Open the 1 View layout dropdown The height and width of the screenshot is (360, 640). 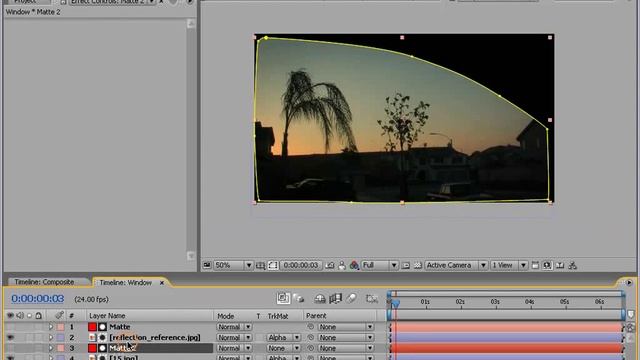click(509, 265)
